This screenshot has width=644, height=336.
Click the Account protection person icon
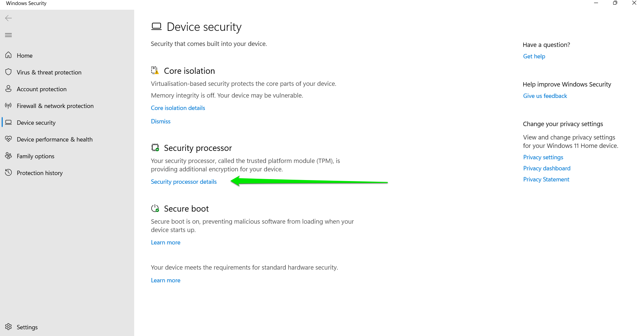click(8, 89)
